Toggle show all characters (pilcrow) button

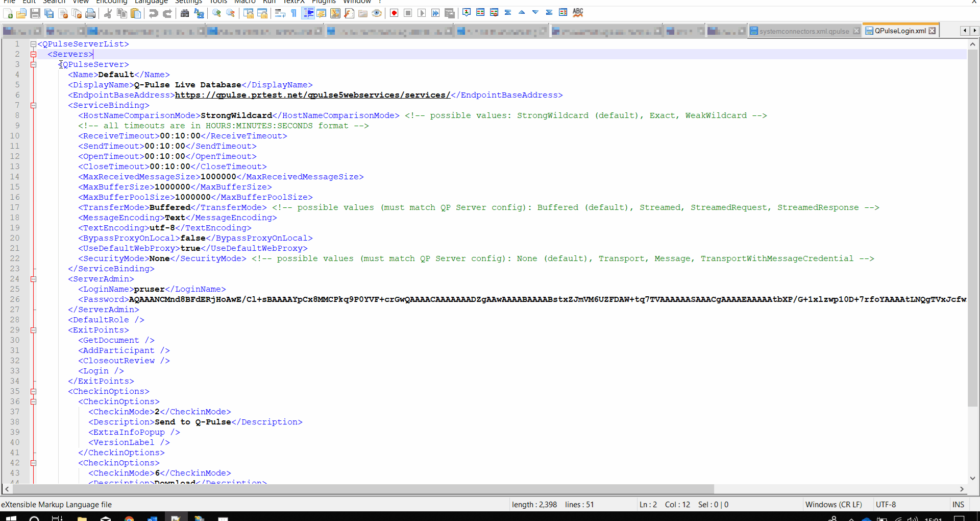tap(293, 13)
